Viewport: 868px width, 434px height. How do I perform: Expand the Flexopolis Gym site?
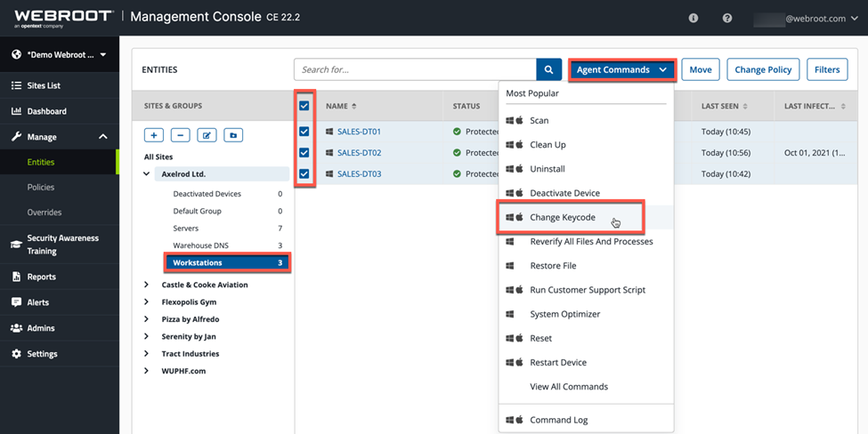coord(147,301)
